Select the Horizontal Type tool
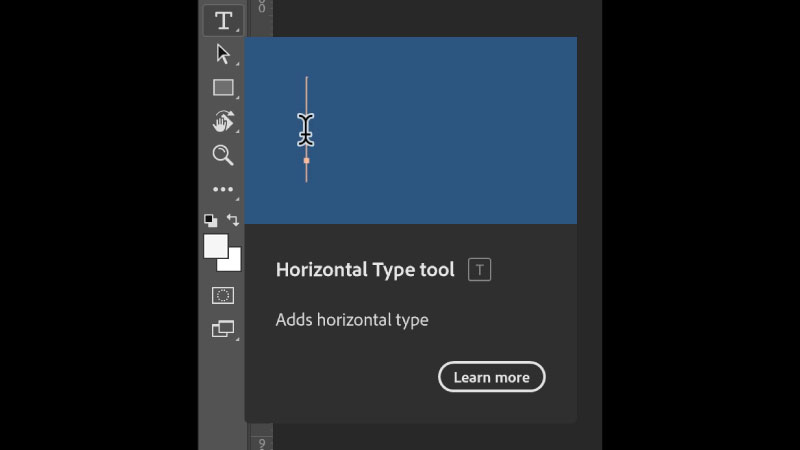 click(223, 21)
